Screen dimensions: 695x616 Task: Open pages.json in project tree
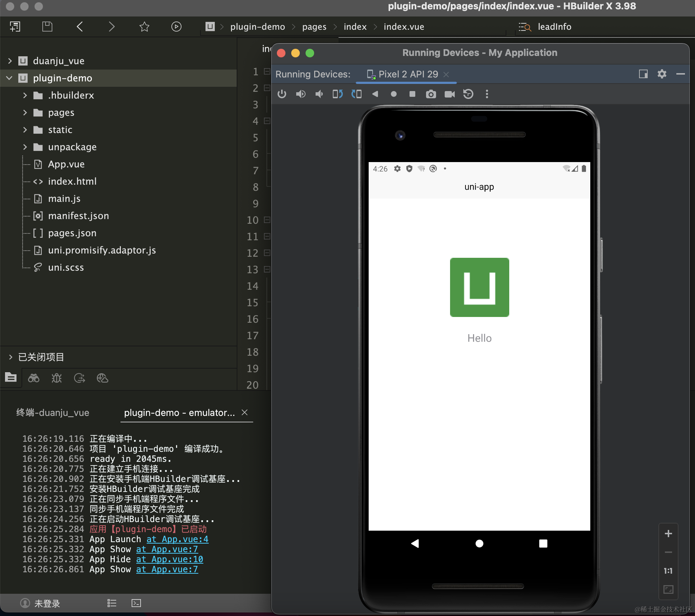[x=72, y=233]
